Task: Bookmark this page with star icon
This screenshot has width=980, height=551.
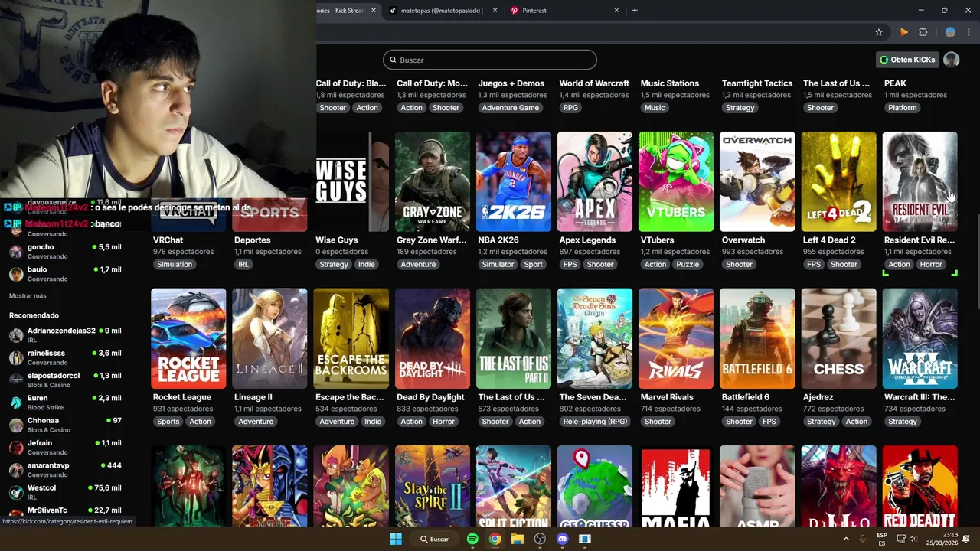Action: (879, 32)
